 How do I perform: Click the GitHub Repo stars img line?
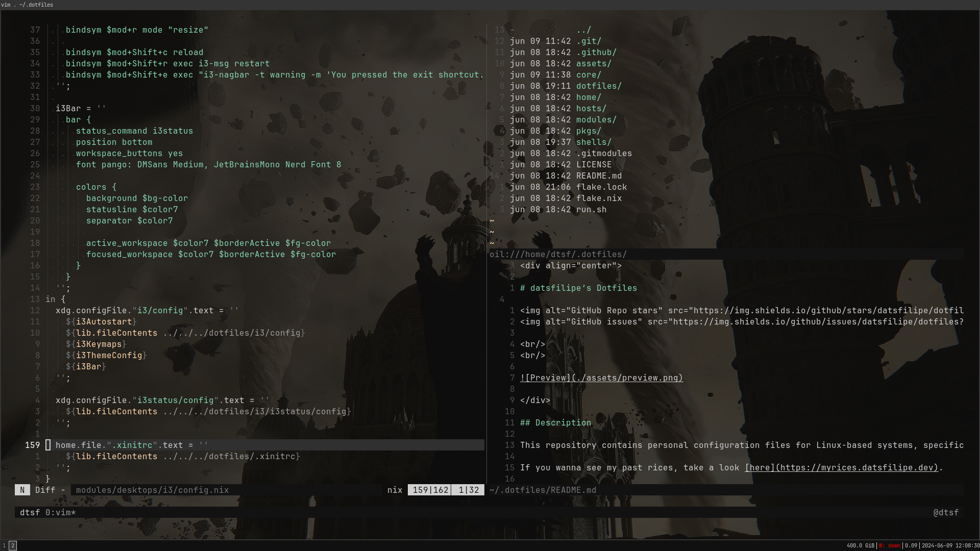click(742, 311)
